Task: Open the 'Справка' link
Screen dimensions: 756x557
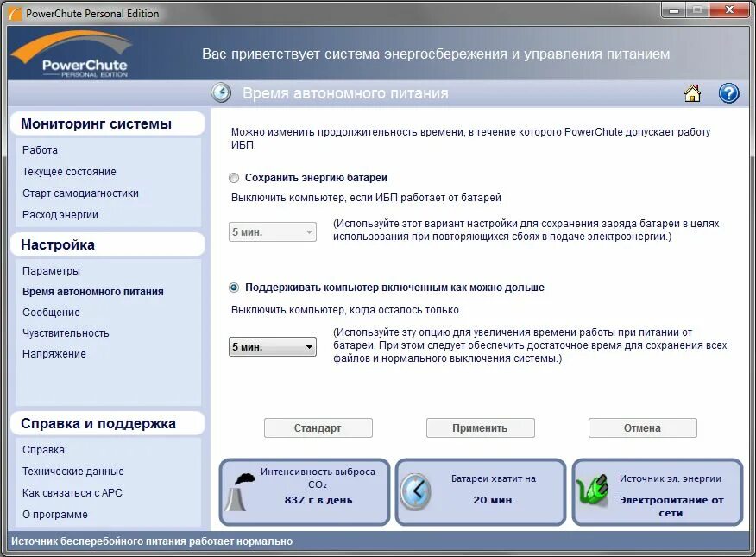Action: coord(43,450)
